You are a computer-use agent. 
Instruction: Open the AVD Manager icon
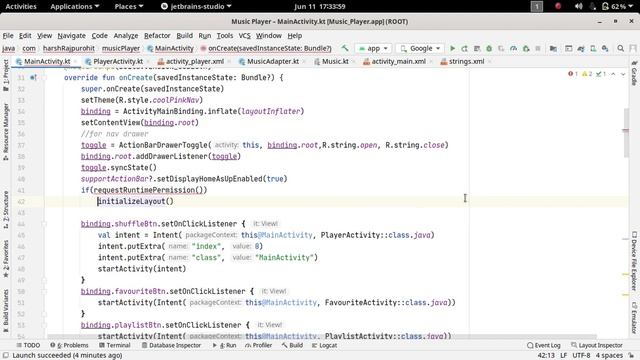point(593,48)
